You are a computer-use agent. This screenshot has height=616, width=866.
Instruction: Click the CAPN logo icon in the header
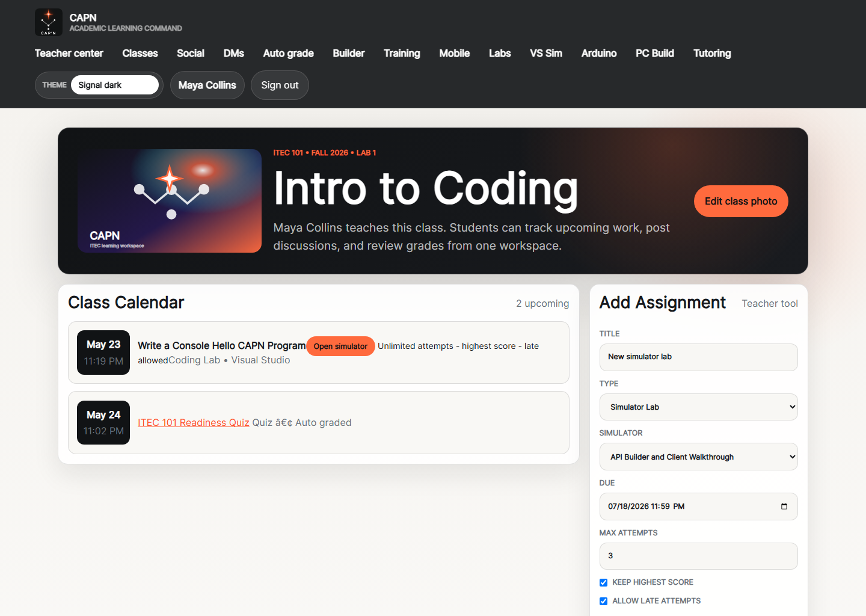49,22
